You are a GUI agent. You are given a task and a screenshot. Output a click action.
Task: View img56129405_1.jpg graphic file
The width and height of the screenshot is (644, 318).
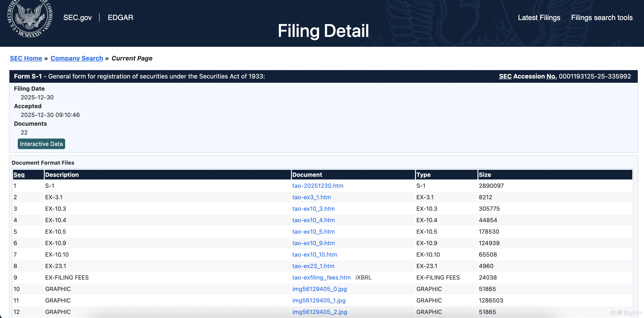point(319,300)
